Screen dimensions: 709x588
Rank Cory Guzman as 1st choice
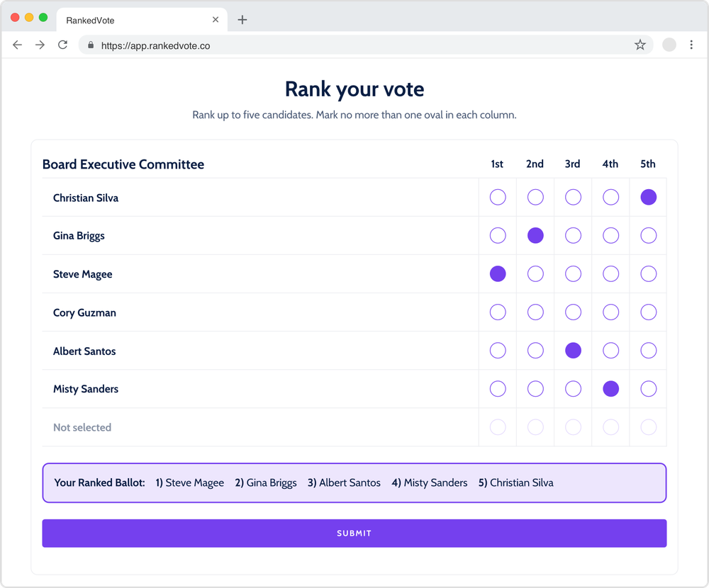point(498,312)
